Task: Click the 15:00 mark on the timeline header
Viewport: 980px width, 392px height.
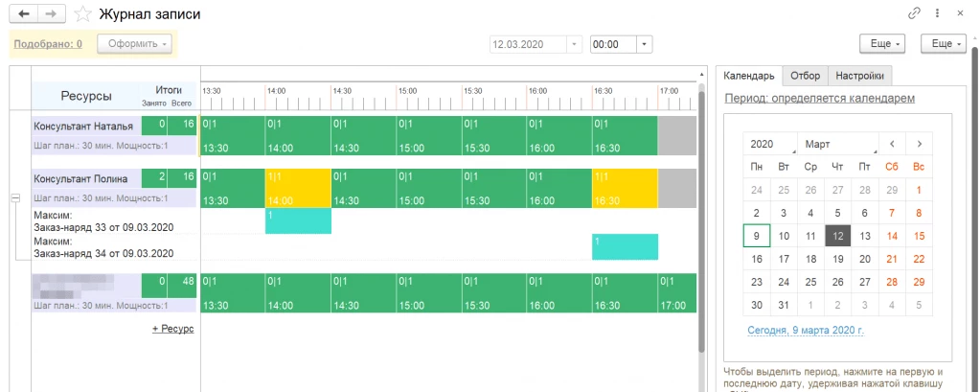Action: point(407,91)
